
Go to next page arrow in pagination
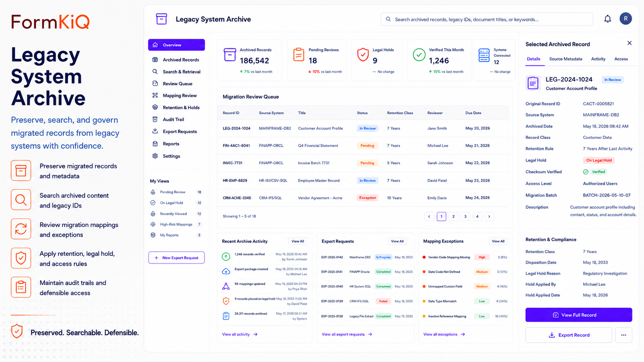point(489,217)
